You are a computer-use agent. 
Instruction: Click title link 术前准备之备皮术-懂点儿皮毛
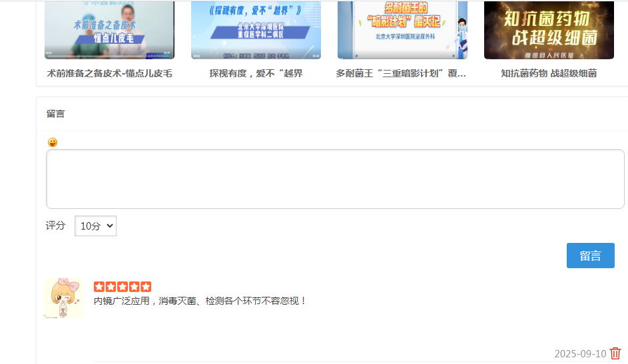pyautogui.click(x=109, y=74)
